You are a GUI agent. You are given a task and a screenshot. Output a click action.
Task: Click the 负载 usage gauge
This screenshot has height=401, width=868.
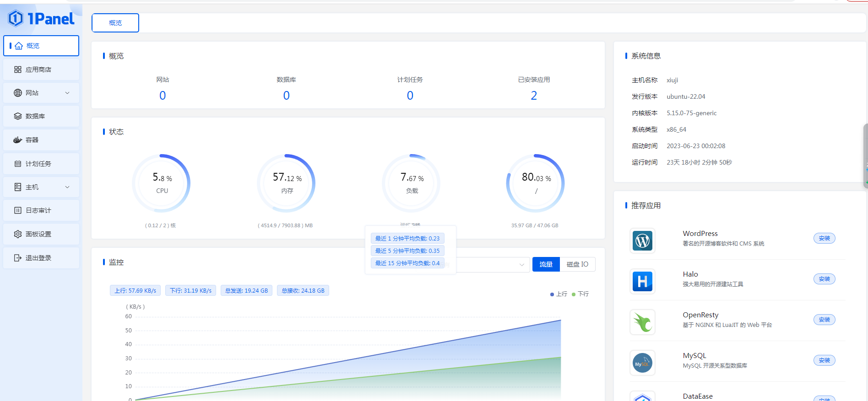pyautogui.click(x=412, y=183)
